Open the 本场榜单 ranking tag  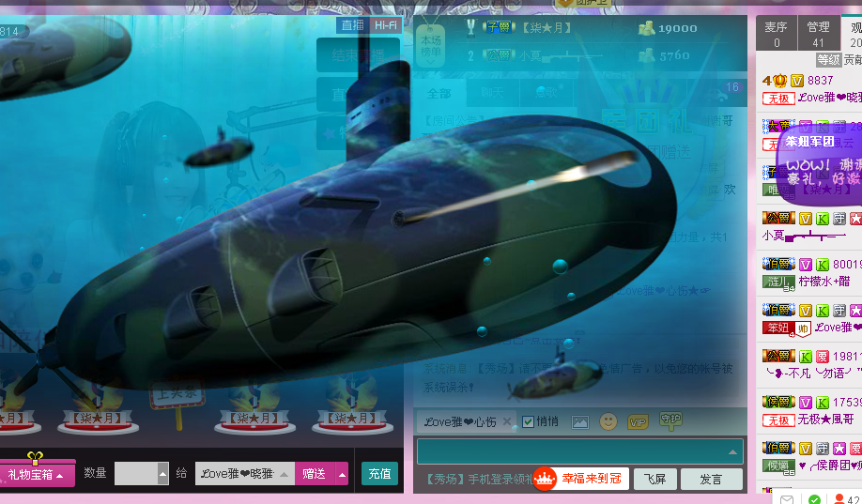pyautogui.click(x=430, y=46)
